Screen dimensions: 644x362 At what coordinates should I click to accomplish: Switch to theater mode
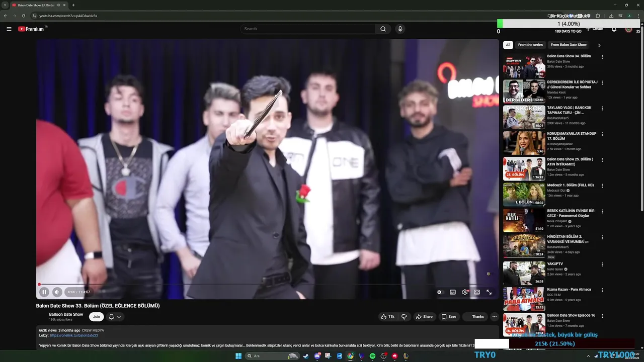477,292
